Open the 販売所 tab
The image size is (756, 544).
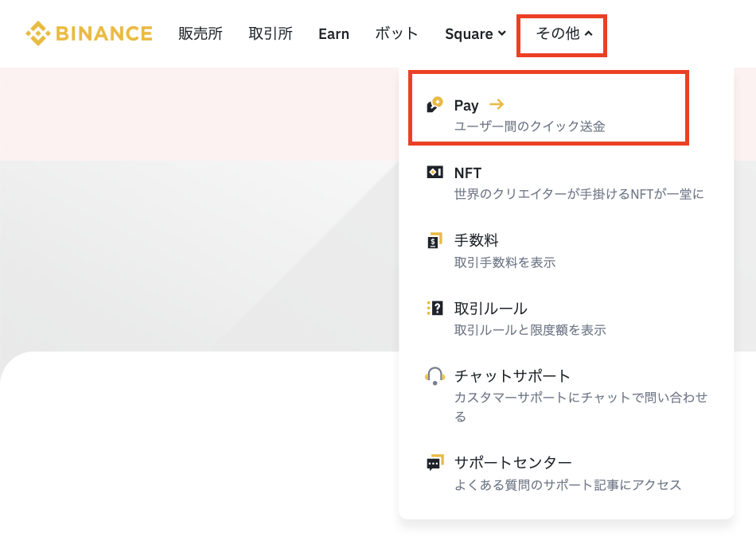pos(201,33)
